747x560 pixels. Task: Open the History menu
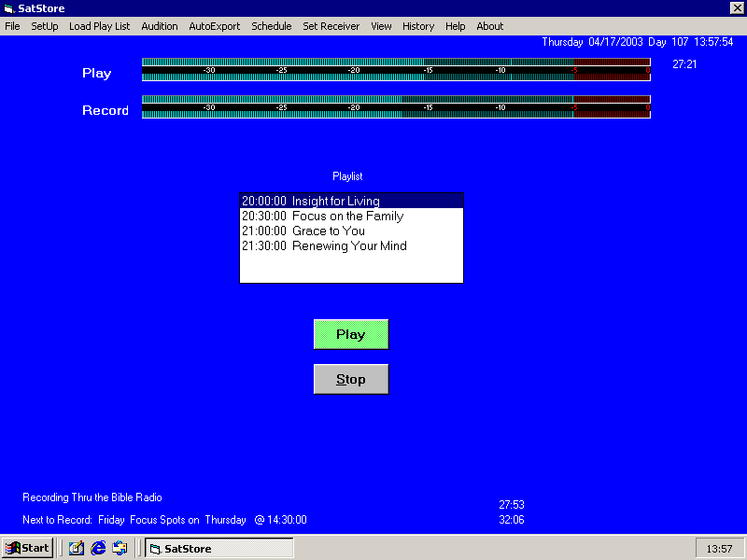pos(418,26)
